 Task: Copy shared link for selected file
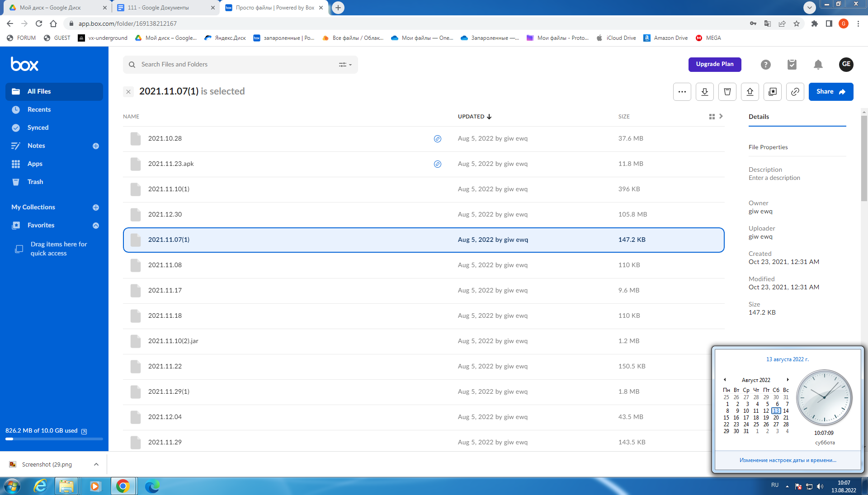tap(795, 92)
